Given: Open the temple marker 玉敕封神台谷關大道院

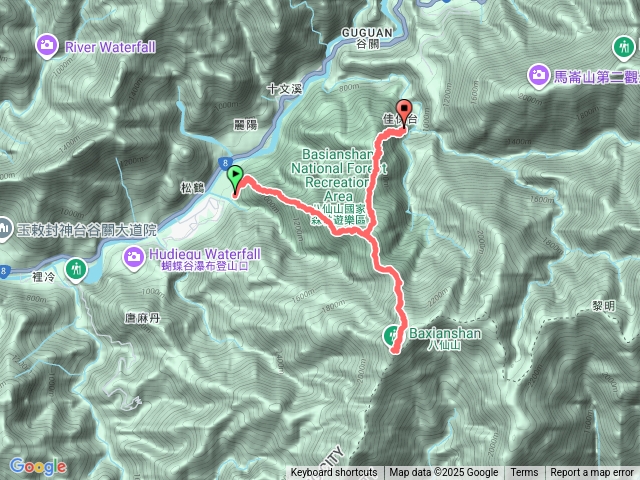Looking at the screenshot, I should tap(5, 229).
